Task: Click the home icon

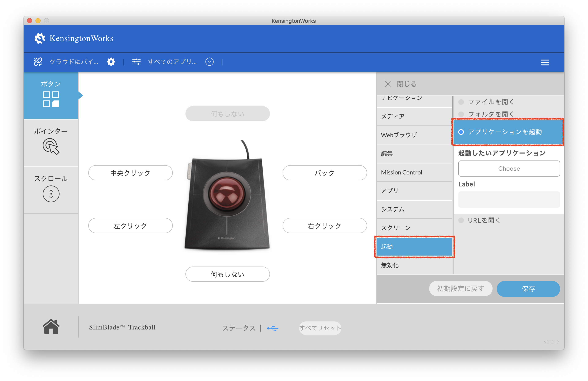Action: 51,327
